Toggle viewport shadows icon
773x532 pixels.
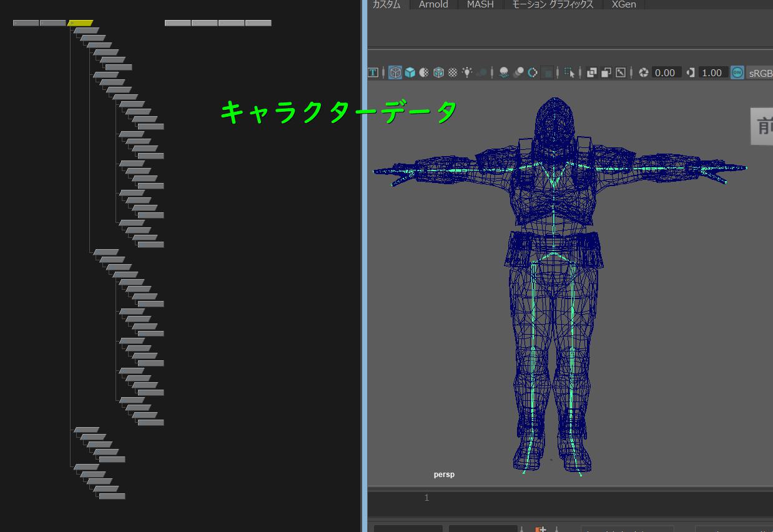pos(481,72)
